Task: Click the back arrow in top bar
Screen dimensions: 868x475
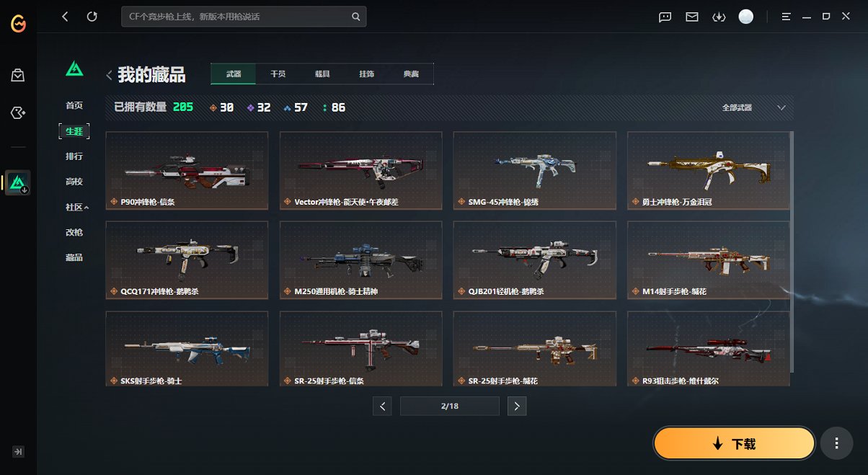Action: [x=65, y=17]
